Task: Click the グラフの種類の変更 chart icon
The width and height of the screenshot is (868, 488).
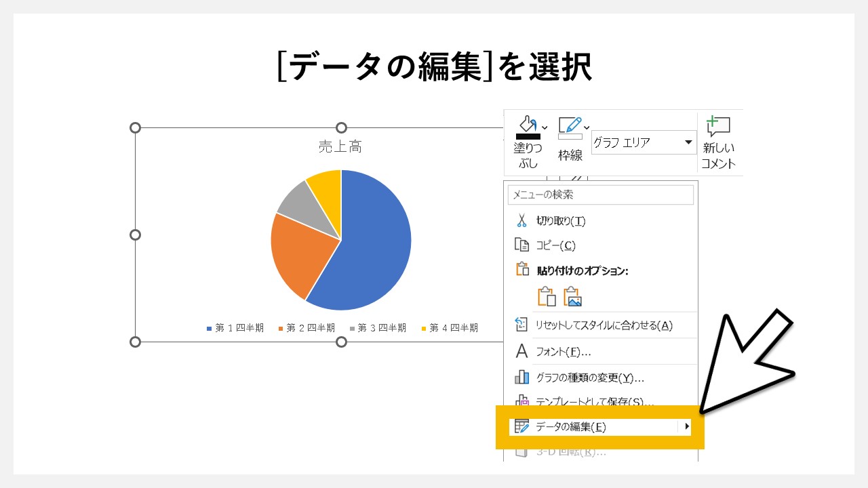Action: (522, 377)
